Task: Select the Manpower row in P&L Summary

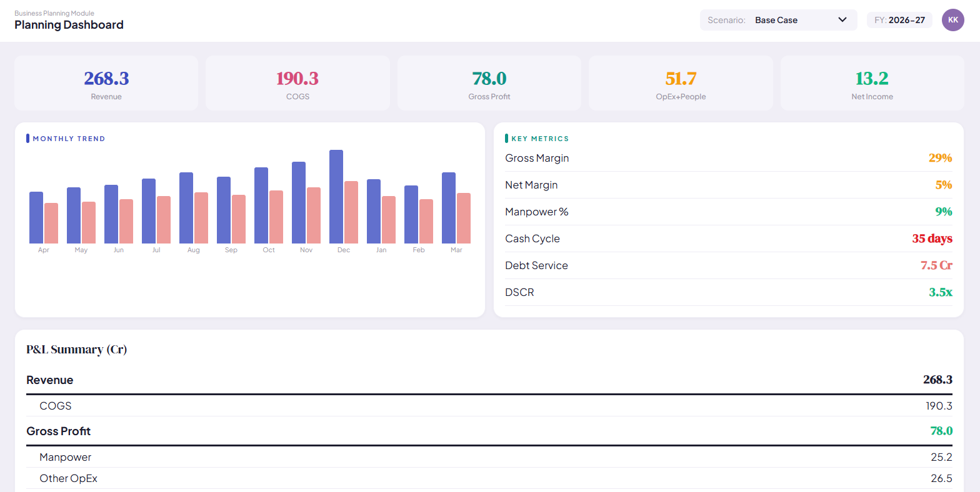Action: (489, 457)
